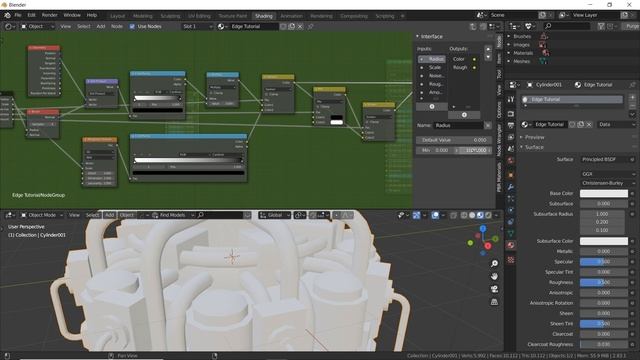The width and height of the screenshot is (640, 360).
Task: Open the Add menu in node editor
Action: coord(101,27)
